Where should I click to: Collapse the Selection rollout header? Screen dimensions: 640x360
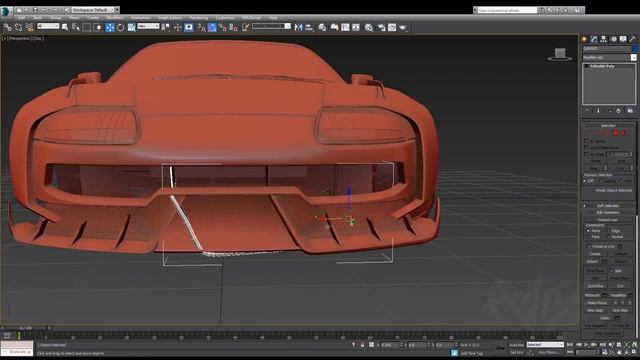[x=608, y=126]
